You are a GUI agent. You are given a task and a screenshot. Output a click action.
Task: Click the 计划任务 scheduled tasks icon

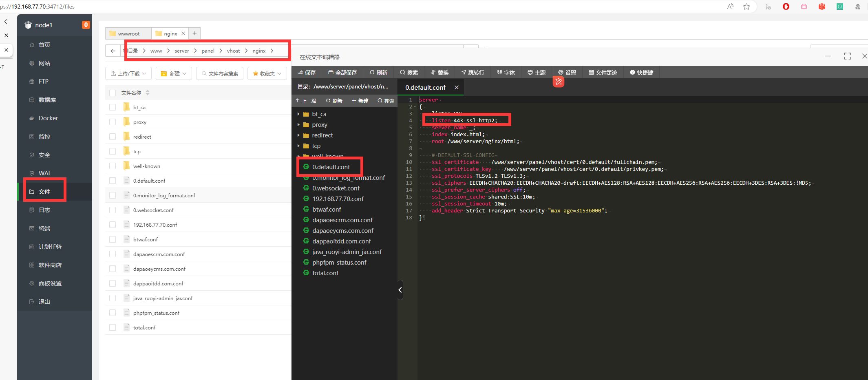32,247
